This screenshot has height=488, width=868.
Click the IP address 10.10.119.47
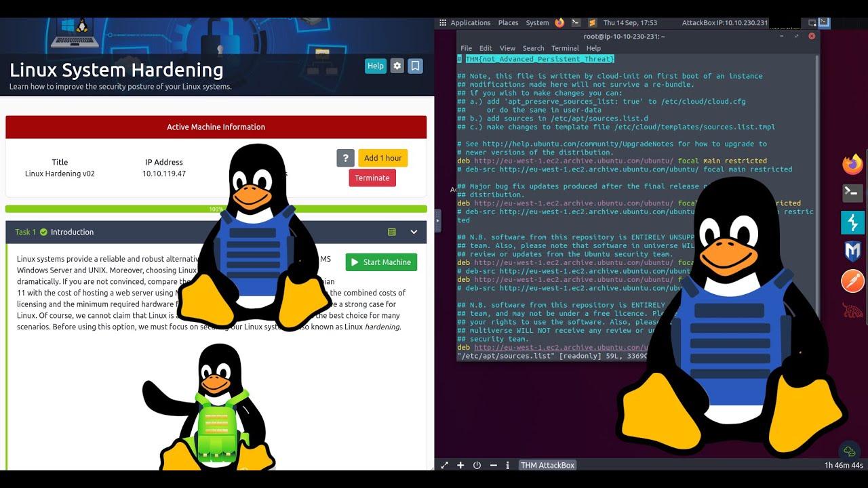coord(164,174)
